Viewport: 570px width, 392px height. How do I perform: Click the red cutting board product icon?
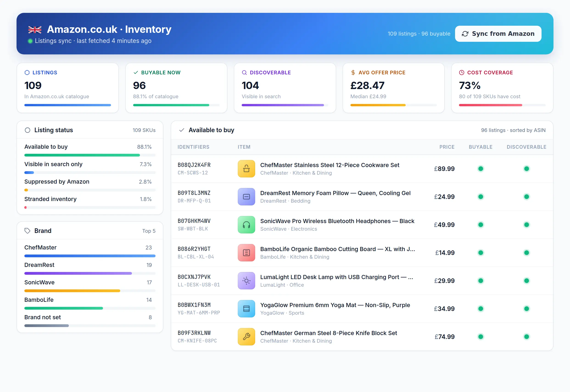(x=246, y=253)
